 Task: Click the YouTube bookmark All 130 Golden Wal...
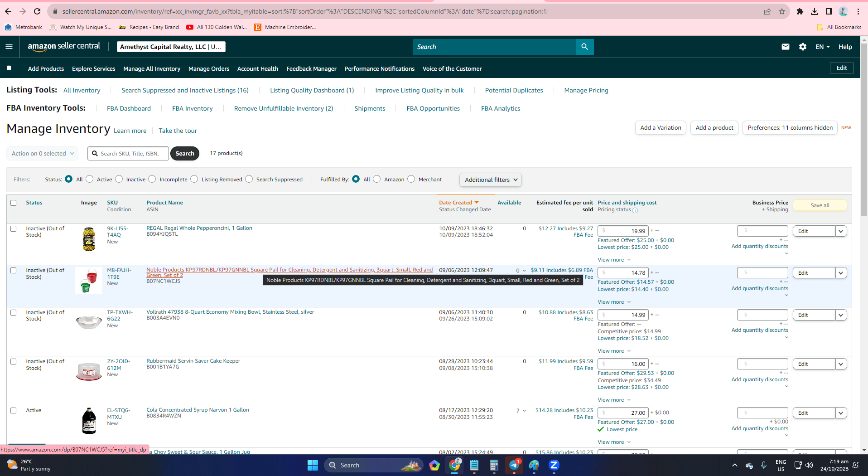[x=217, y=27]
